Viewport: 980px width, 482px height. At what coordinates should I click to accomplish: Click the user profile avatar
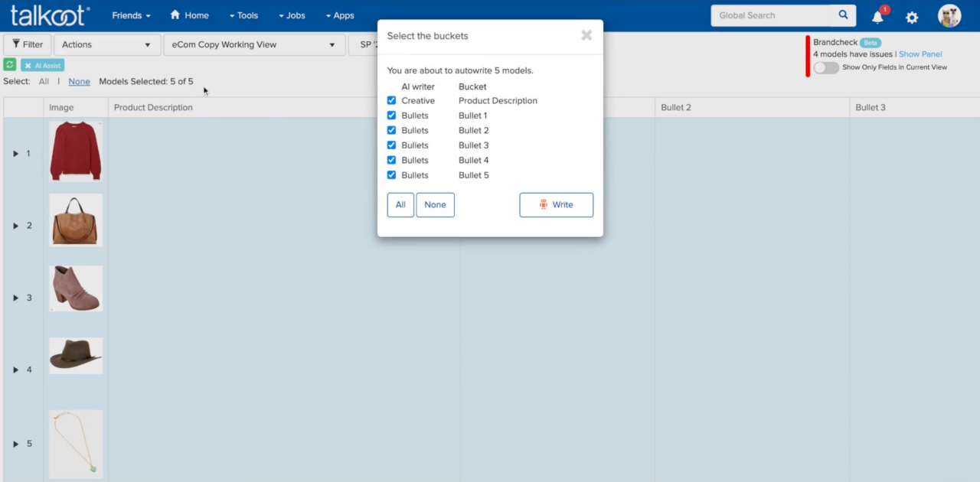tap(949, 16)
